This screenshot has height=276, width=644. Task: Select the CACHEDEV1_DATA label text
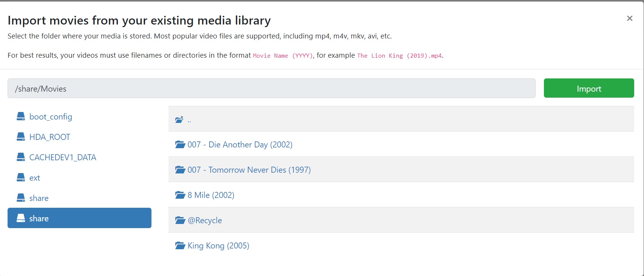tap(63, 158)
